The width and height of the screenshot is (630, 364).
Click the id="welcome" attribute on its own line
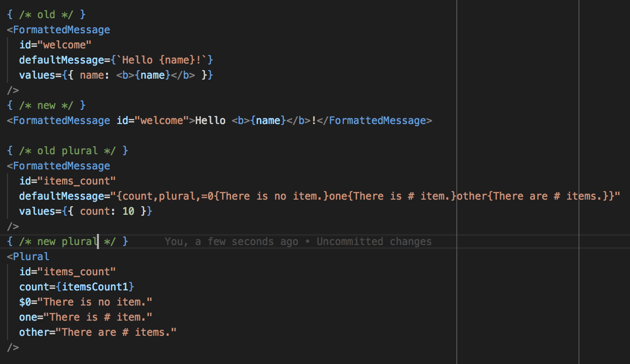pos(55,45)
